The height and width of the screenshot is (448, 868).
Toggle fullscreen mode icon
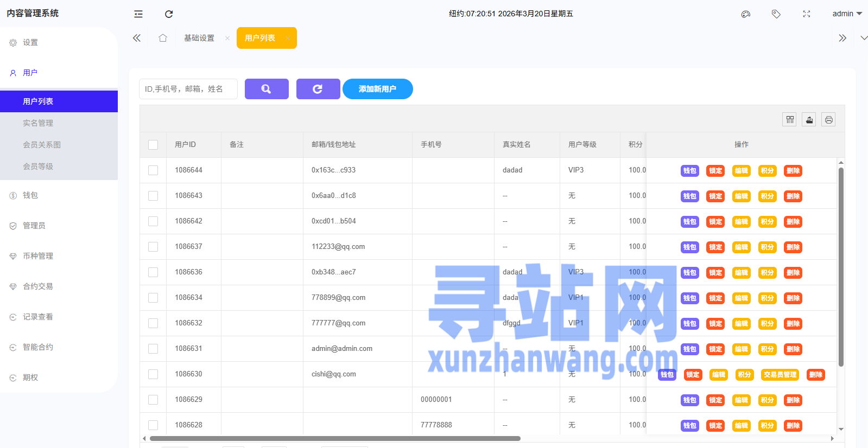point(807,14)
